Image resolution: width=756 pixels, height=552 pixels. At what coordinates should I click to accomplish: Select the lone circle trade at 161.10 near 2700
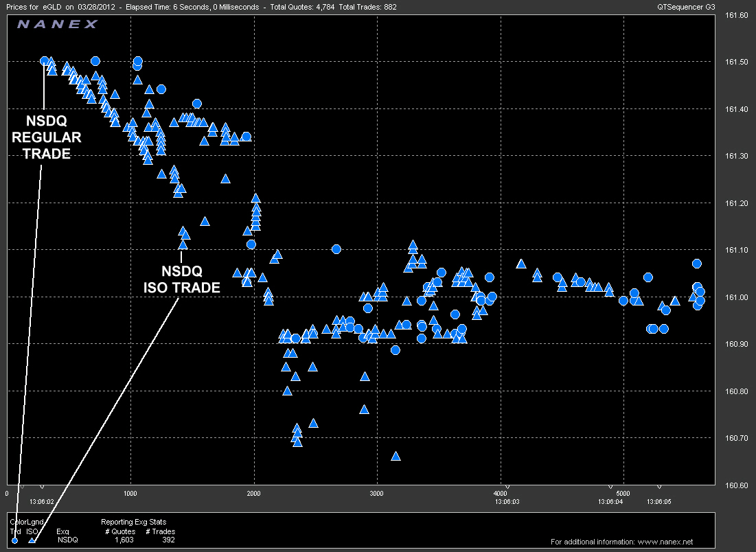click(336, 249)
